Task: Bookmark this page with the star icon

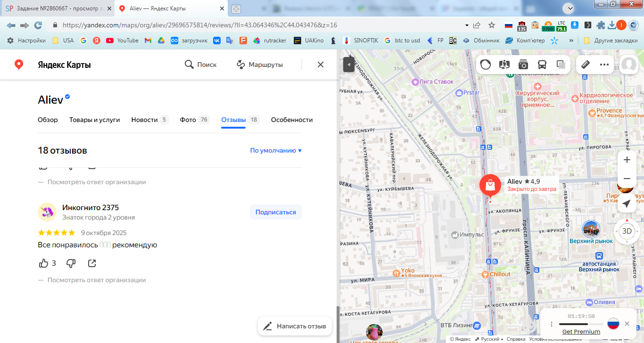Action: (492, 25)
